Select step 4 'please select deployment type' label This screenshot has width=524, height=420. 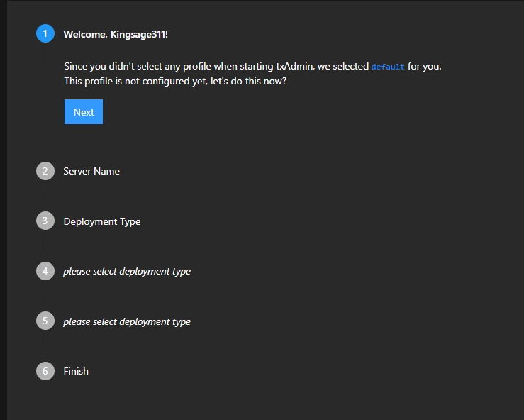coord(127,271)
